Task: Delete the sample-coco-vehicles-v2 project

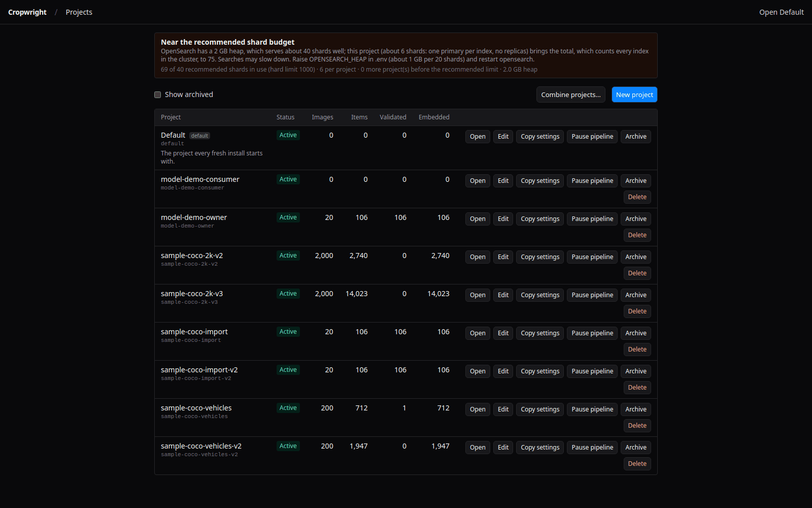Action: pos(637,464)
